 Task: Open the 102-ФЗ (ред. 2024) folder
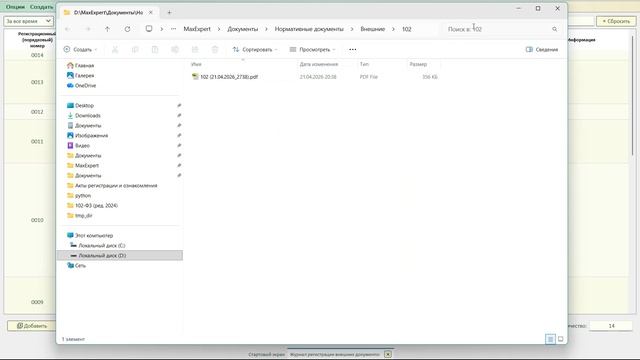coord(96,205)
